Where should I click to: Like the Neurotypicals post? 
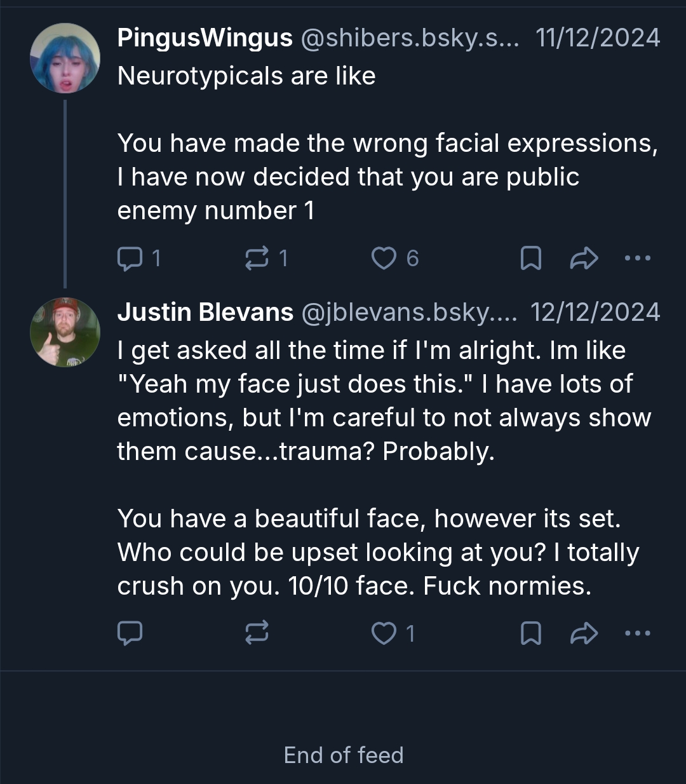(384, 258)
